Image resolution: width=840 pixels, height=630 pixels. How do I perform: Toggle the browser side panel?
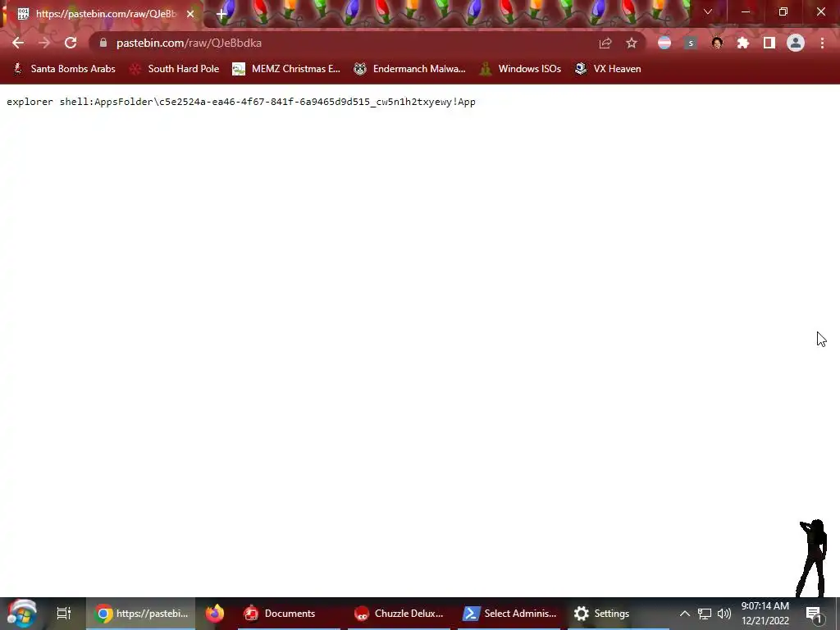pyautogui.click(x=769, y=43)
